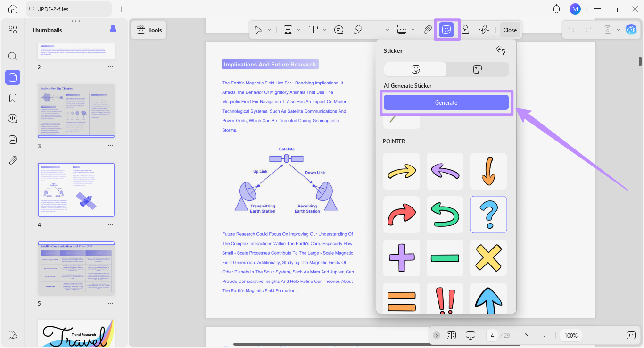Select the purple plus sign sticker
The width and height of the screenshot is (644, 348).
pos(402,258)
